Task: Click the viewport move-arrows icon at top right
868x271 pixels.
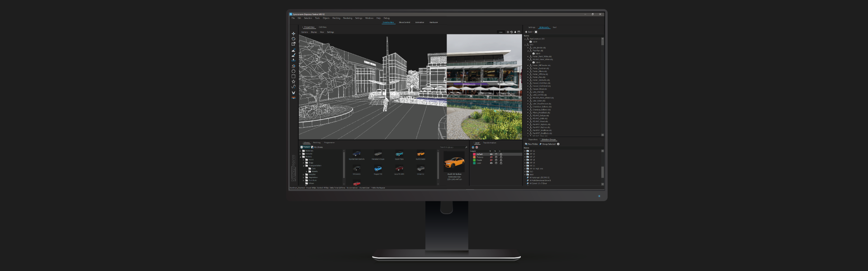Action: 508,32
